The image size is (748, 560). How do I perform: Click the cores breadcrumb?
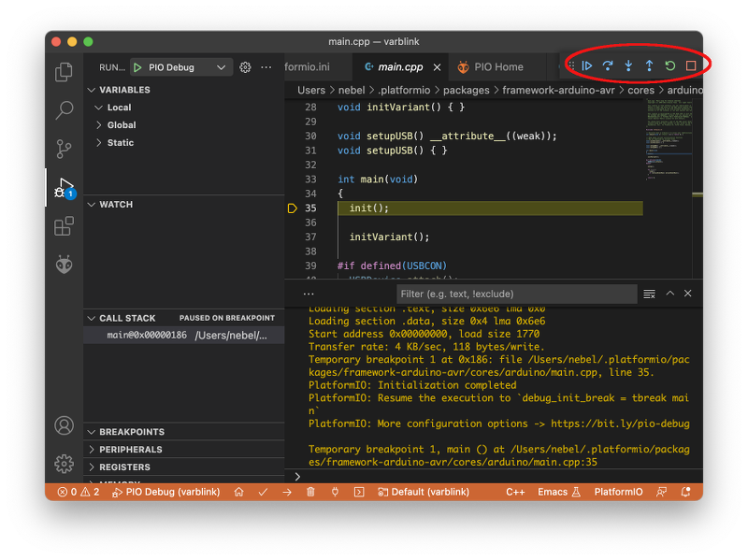[640, 90]
